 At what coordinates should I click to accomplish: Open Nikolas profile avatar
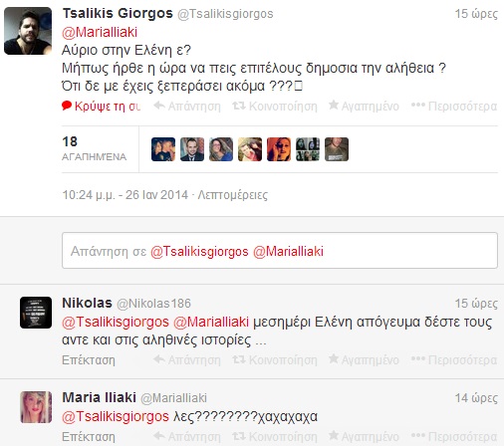[36, 313]
